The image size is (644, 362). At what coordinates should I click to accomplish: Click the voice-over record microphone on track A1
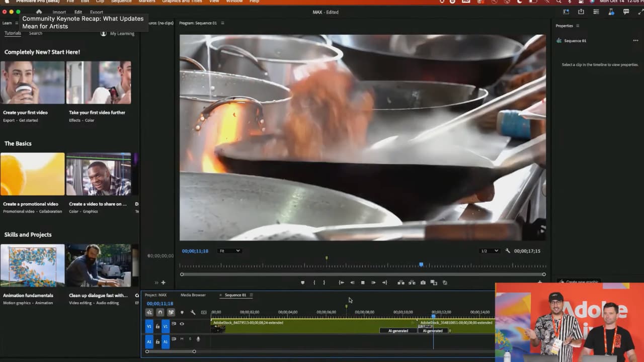198,339
